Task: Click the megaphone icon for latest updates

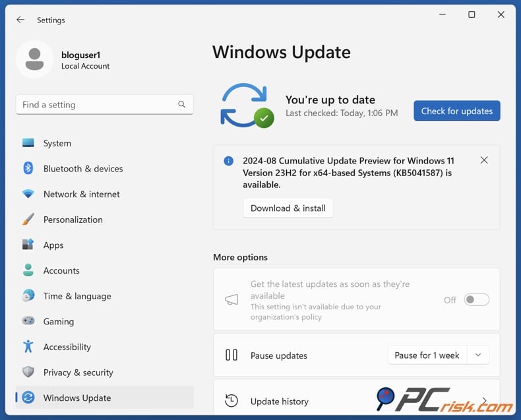Action: [231, 299]
